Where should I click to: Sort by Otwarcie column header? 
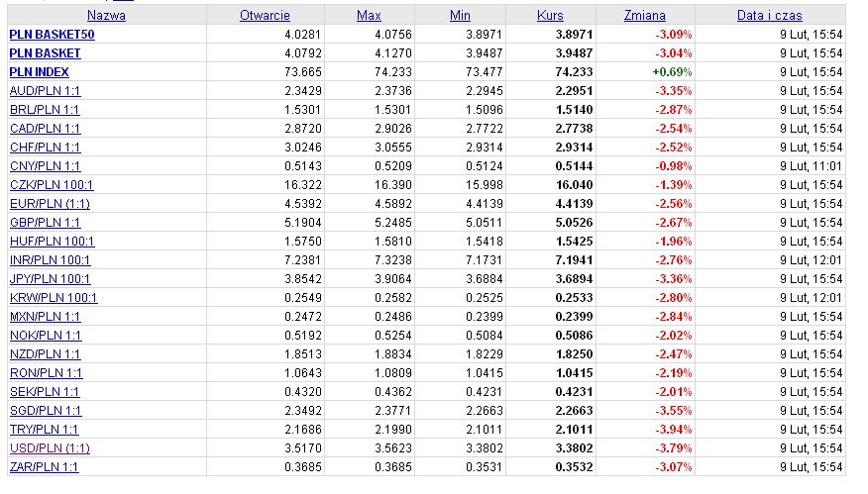click(265, 16)
